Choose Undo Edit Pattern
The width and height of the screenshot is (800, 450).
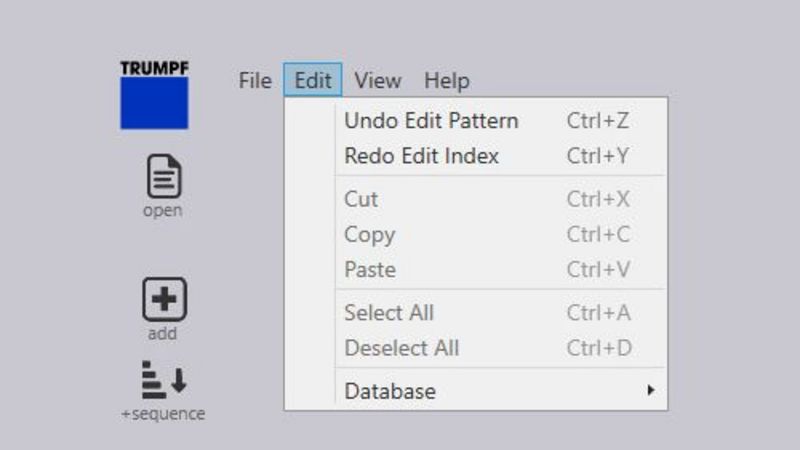click(431, 121)
